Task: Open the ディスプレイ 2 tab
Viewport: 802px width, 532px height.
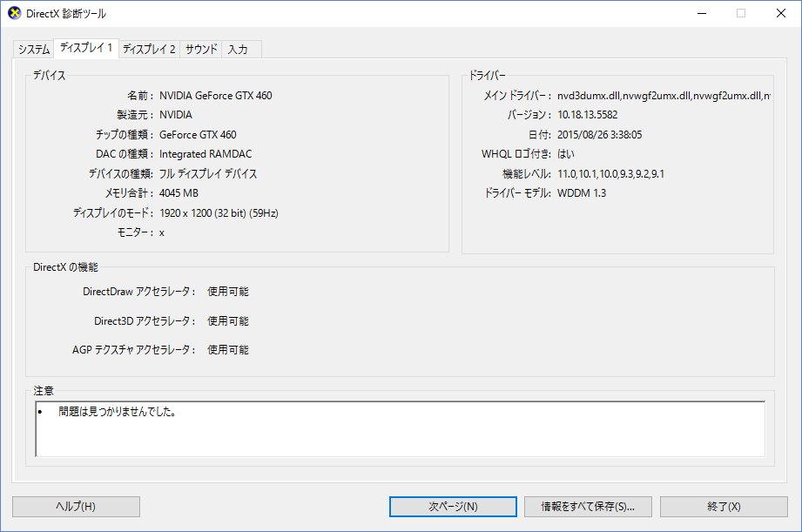Action: point(149,49)
